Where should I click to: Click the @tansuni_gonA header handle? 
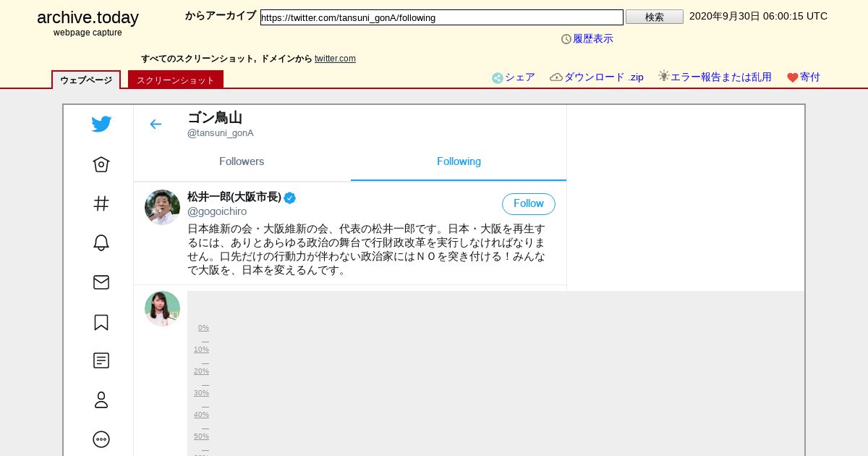coord(221,133)
